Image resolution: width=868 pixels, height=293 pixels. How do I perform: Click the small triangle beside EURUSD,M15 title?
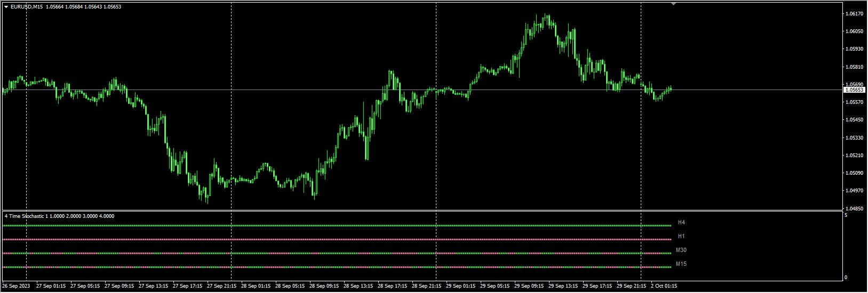(6, 7)
